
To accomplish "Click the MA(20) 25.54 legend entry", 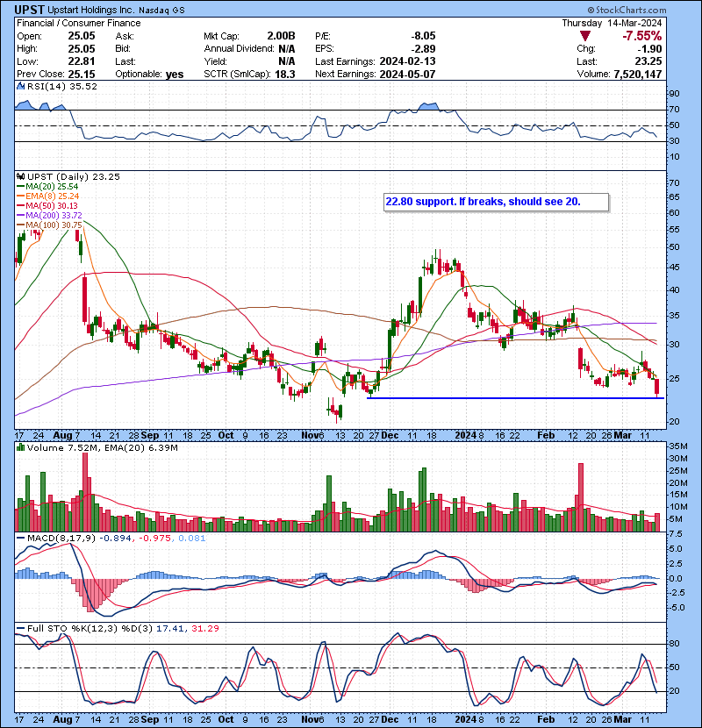I will (47, 186).
